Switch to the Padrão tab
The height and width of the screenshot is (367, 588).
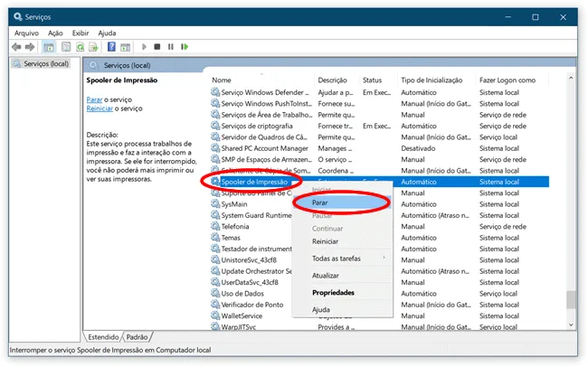tap(137, 337)
